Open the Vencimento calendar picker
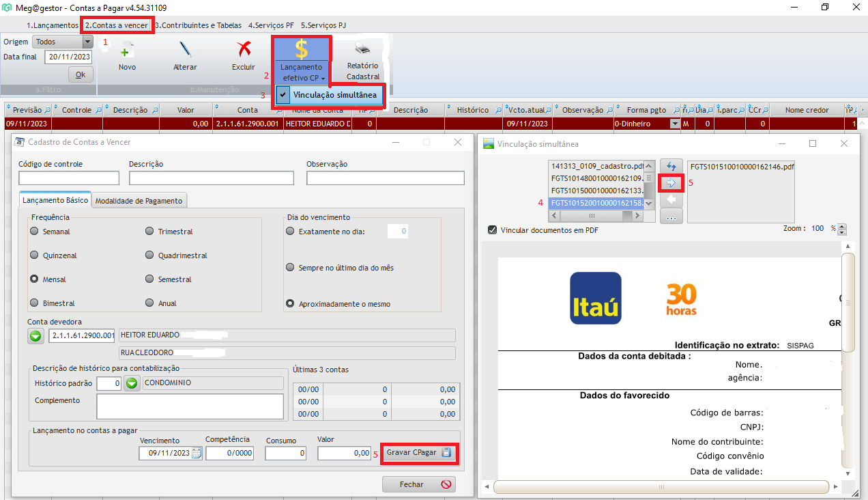Image resolution: width=868 pixels, height=500 pixels. (197, 453)
